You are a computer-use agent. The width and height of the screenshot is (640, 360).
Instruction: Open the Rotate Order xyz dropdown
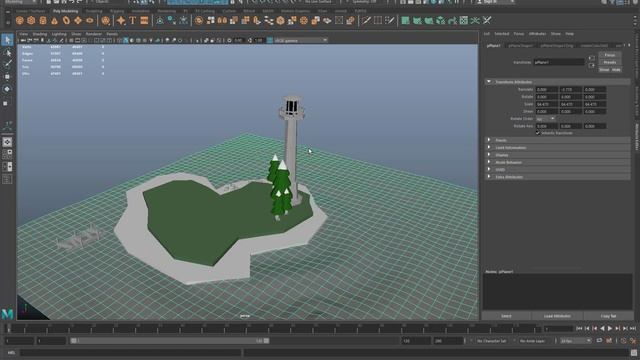click(x=546, y=119)
